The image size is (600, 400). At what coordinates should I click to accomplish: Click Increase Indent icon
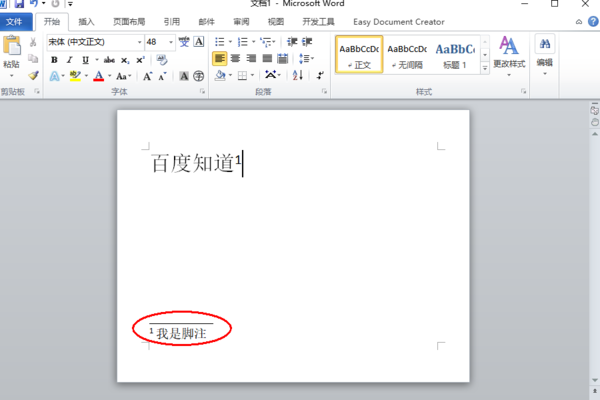pyautogui.click(x=307, y=42)
